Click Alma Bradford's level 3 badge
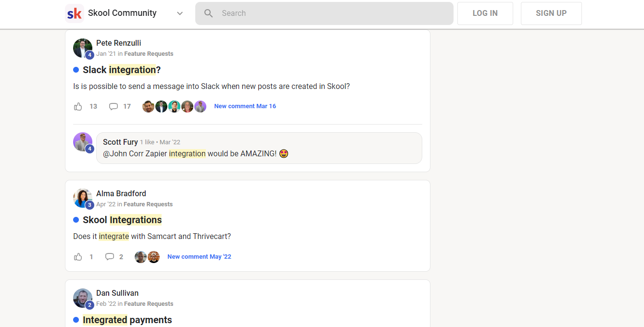The height and width of the screenshot is (327, 644). tap(89, 205)
